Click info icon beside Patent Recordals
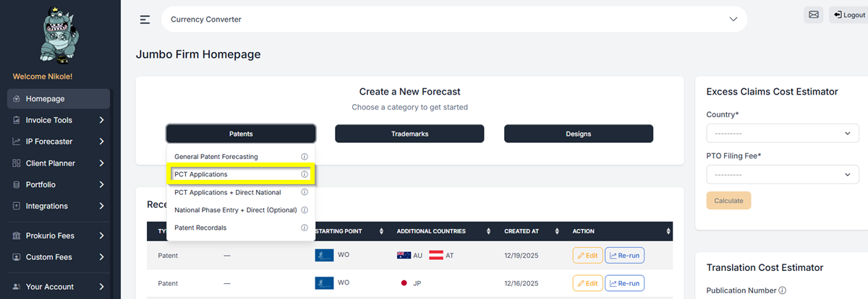The image size is (868, 299). coord(305,228)
